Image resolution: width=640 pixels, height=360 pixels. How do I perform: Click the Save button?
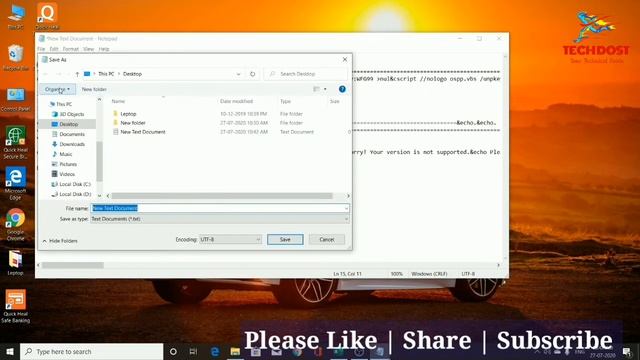pyautogui.click(x=285, y=240)
